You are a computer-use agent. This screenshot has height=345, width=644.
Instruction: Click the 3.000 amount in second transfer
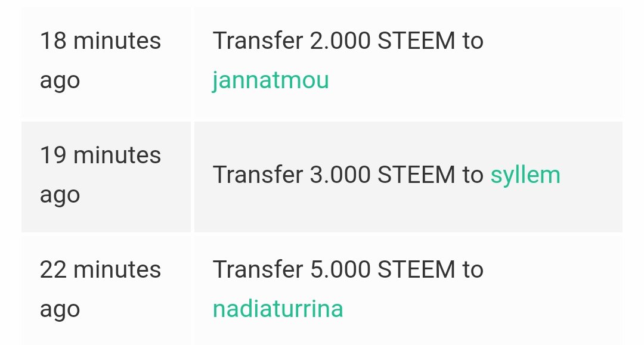(340, 175)
